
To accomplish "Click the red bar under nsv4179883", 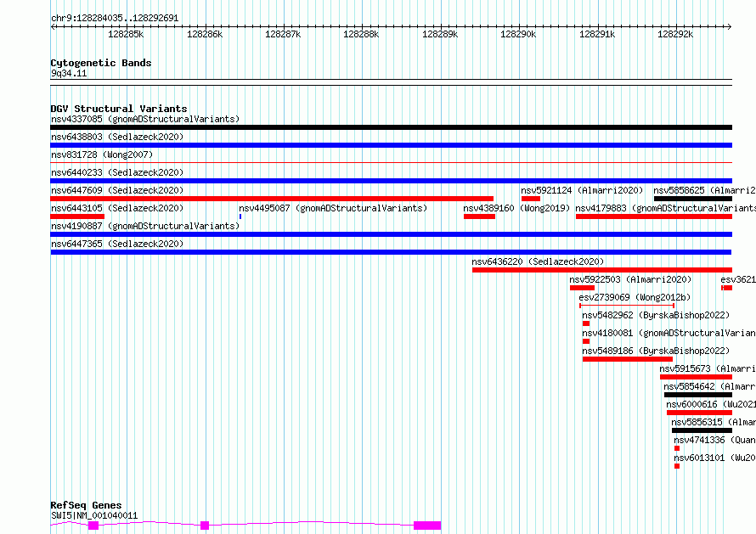I will pos(654,216).
